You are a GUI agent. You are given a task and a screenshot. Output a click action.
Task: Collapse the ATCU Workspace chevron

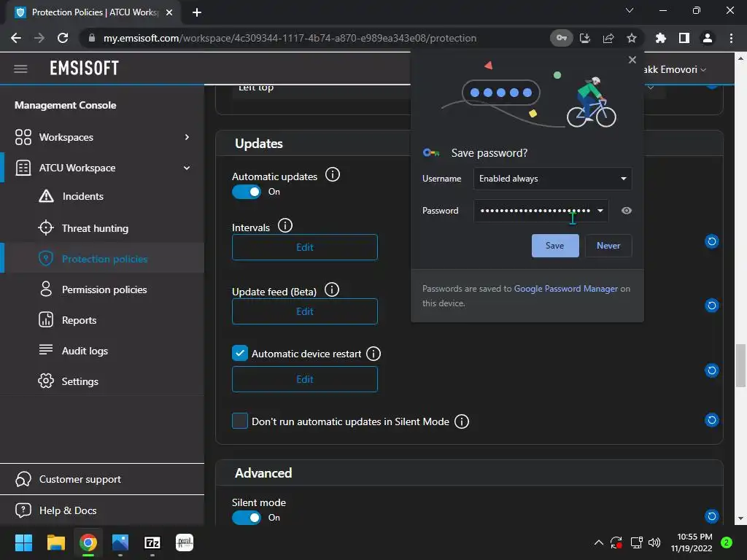point(187,168)
